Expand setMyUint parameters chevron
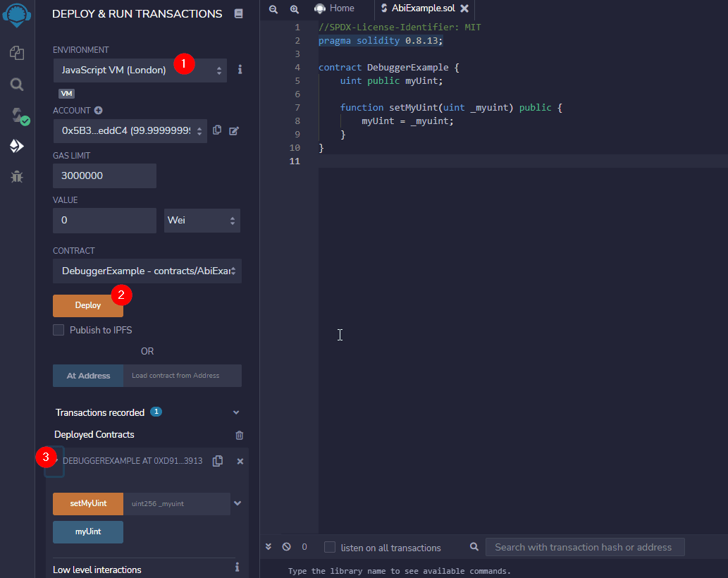Screen dimensions: 728x578 pos(237,503)
